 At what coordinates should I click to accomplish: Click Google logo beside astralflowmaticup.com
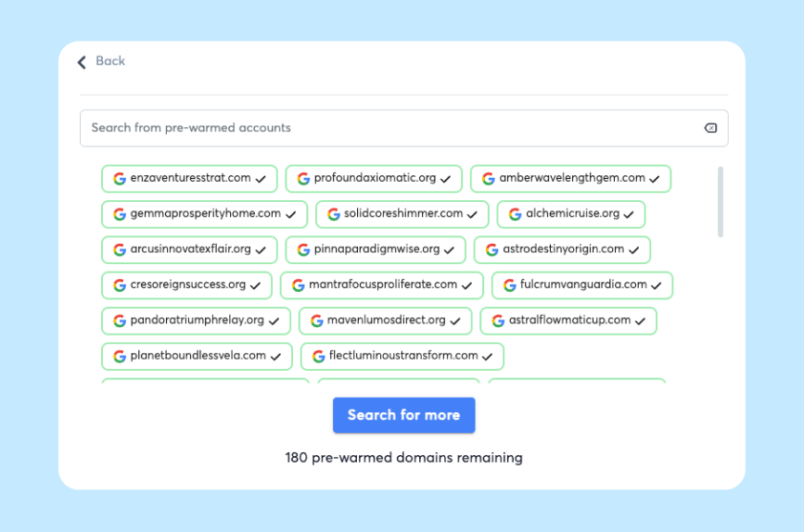tap(498, 321)
